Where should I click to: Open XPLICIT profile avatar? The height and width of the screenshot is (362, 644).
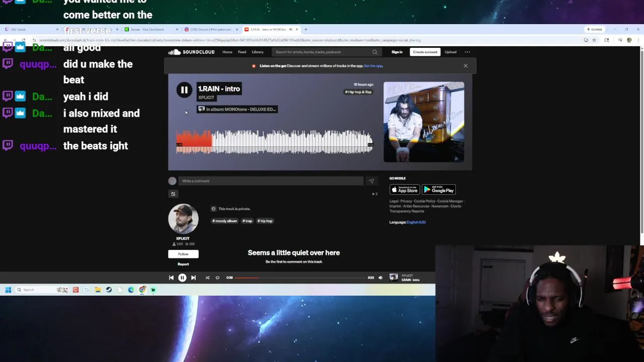pos(183,219)
